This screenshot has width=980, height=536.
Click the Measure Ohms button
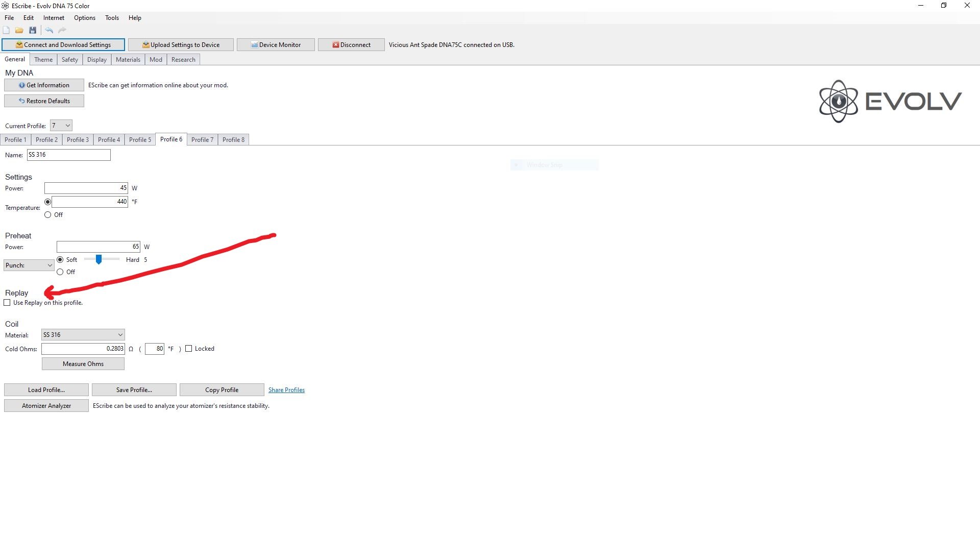pos(83,364)
